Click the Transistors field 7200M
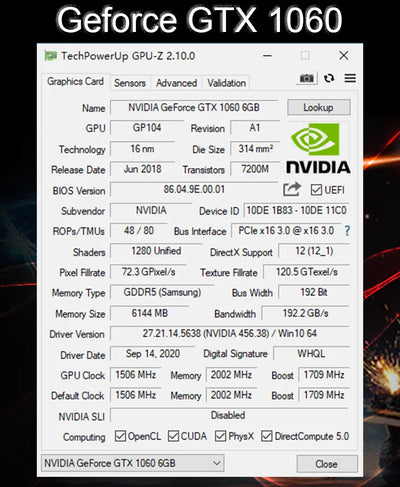The image size is (400, 487). 255,169
